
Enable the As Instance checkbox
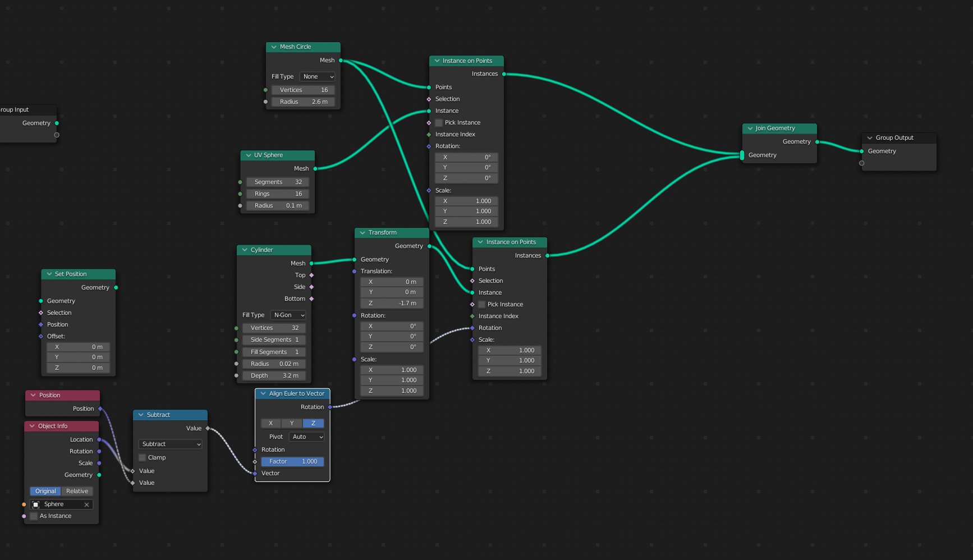coord(34,516)
